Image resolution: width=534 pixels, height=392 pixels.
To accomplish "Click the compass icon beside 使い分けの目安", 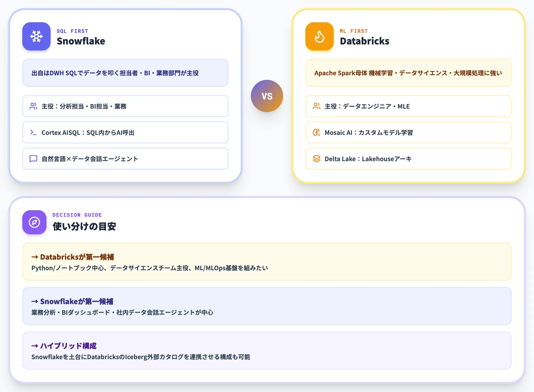I will click(34, 222).
